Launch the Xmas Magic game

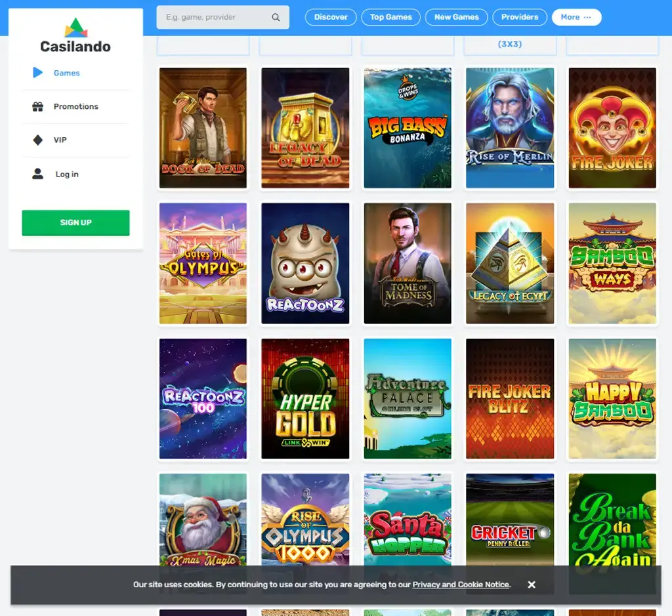pyautogui.click(x=203, y=519)
